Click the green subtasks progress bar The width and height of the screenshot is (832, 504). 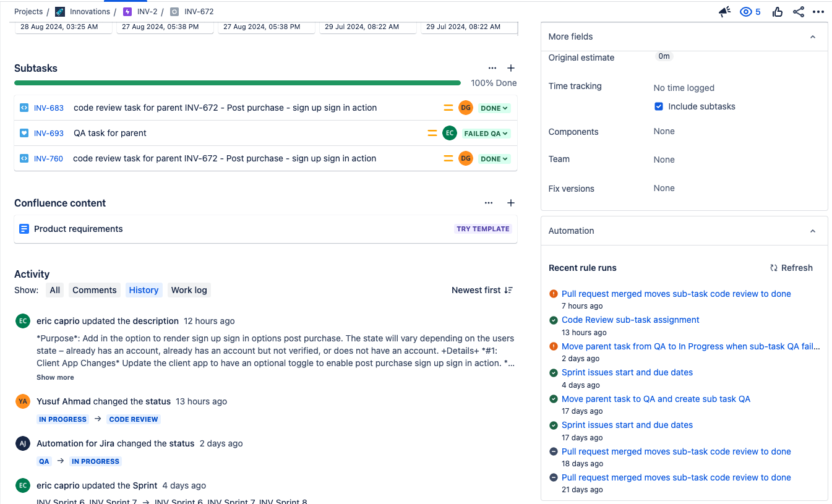238,82
